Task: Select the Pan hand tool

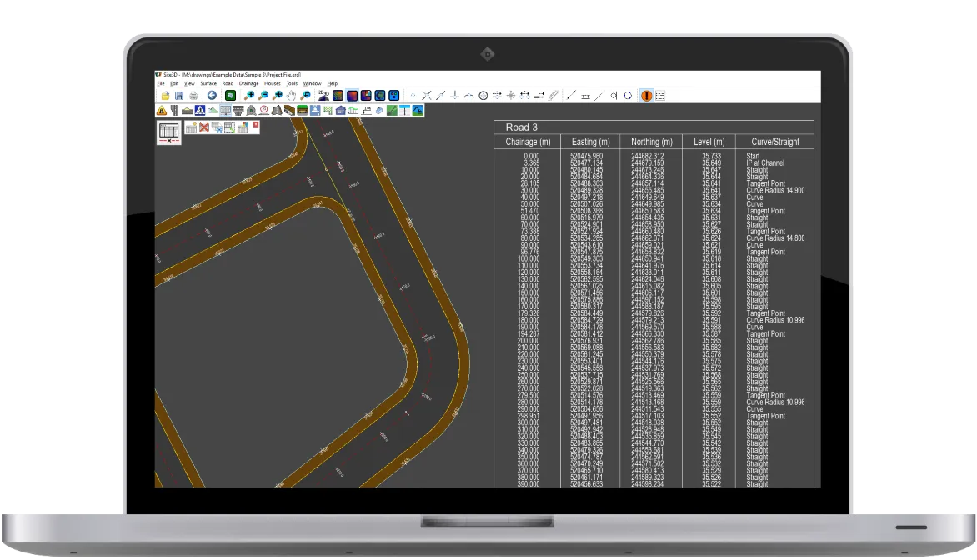Action: (x=291, y=94)
